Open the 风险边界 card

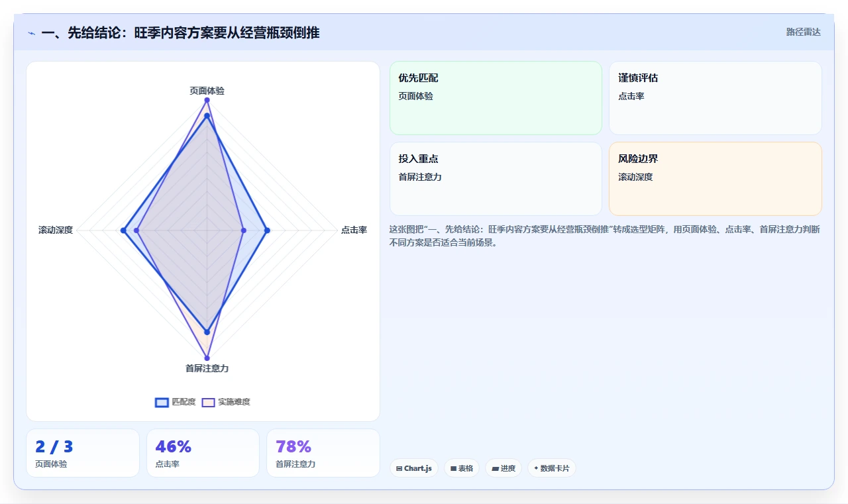click(x=715, y=179)
